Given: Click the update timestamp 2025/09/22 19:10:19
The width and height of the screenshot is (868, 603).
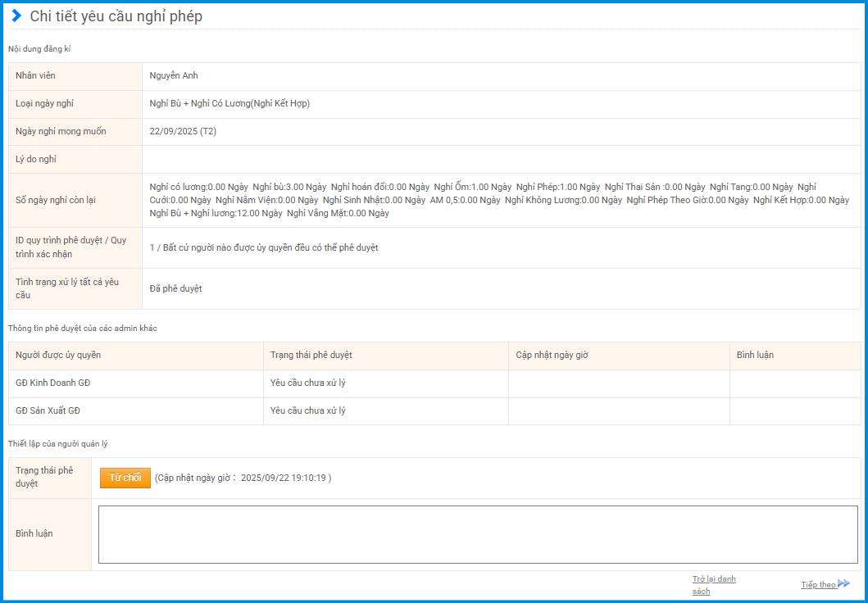Looking at the screenshot, I should 284,478.
